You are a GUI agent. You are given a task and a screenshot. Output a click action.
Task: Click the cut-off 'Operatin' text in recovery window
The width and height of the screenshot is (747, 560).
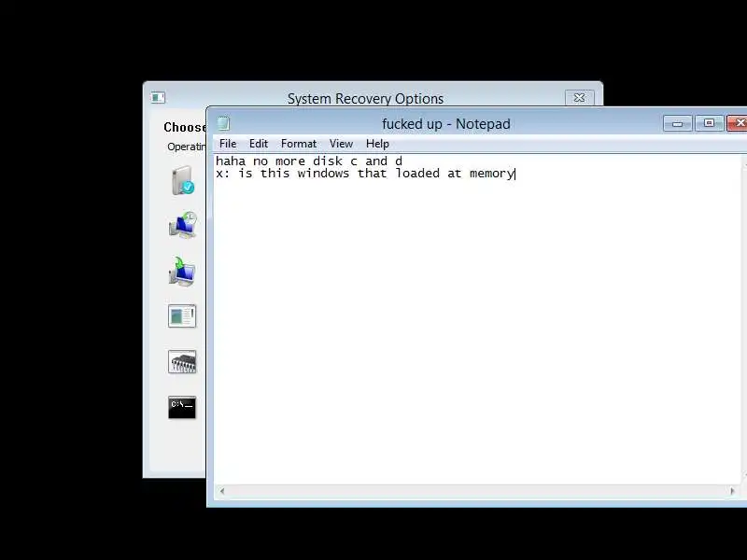point(186,147)
